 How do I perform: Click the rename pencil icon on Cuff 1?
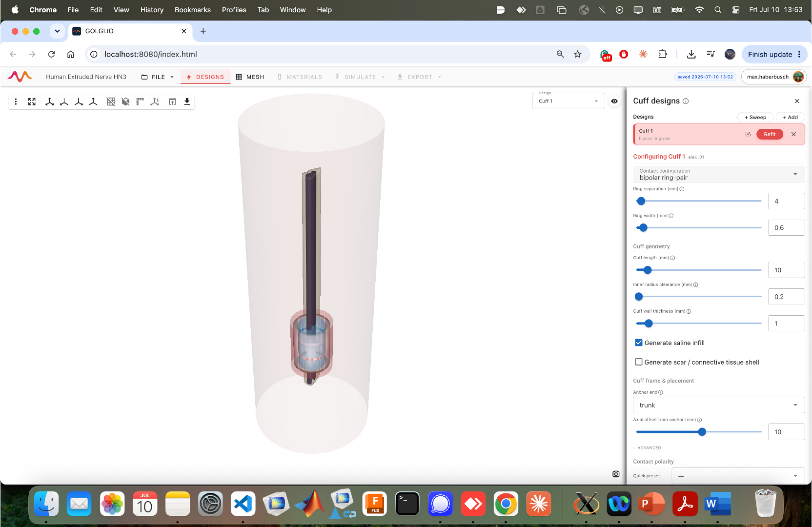748,134
